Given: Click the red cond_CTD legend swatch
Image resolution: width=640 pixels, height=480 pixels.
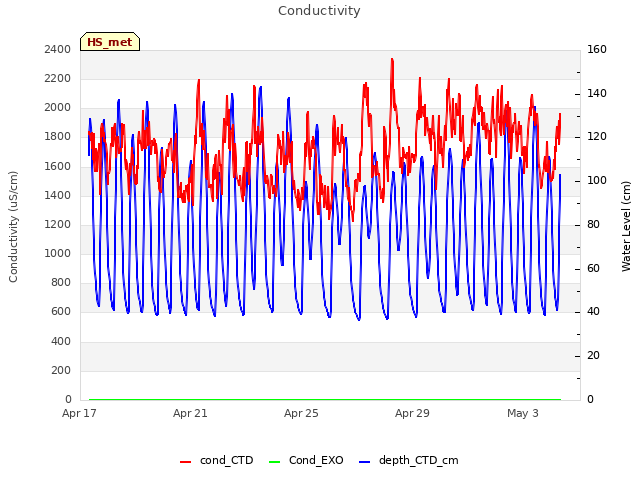Looking at the screenshot, I should [185, 462].
